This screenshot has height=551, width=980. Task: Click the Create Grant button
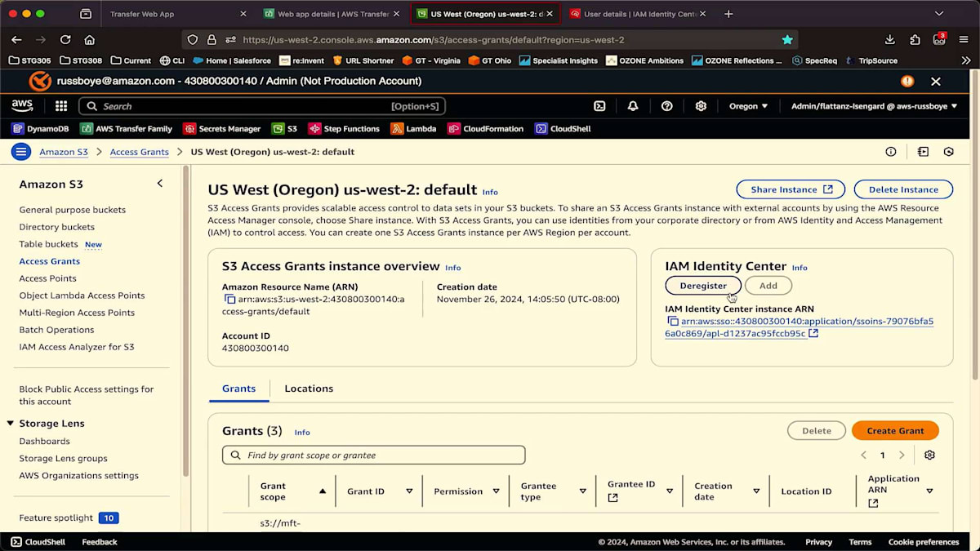[895, 431]
